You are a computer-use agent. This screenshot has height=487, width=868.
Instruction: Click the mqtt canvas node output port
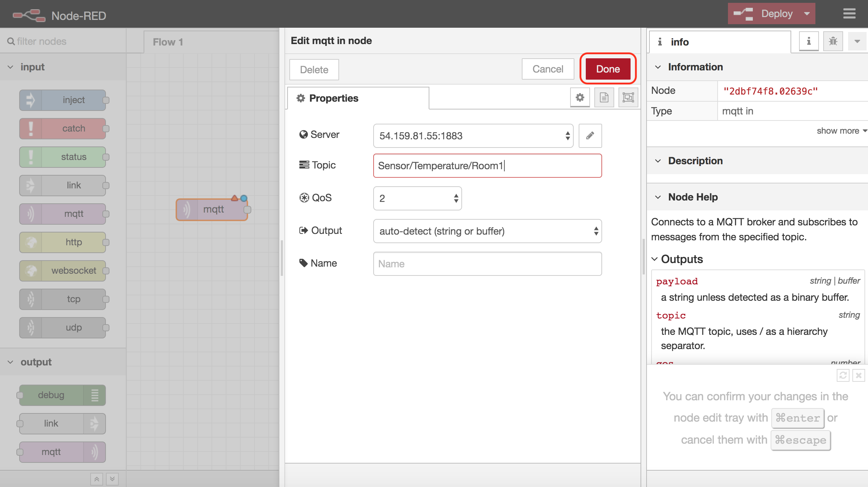pos(247,210)
